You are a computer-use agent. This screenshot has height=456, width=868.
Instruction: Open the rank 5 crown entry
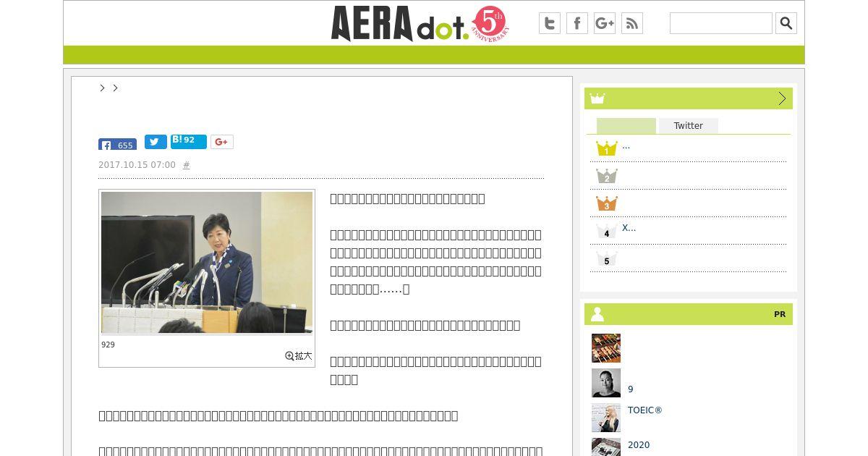pos(607,258)
